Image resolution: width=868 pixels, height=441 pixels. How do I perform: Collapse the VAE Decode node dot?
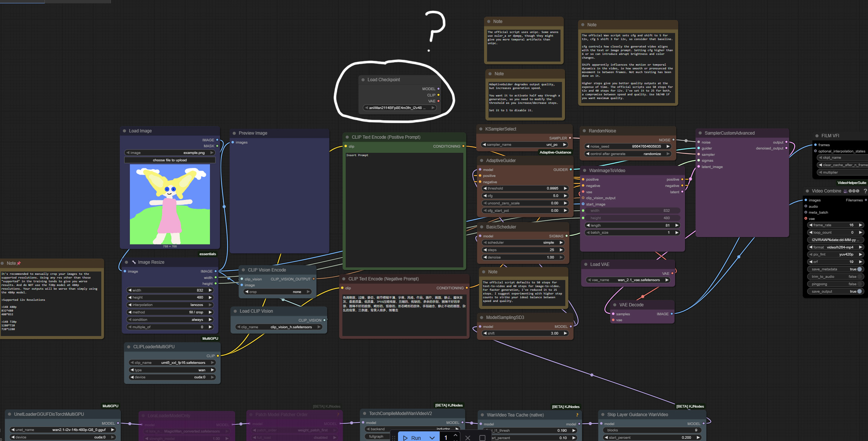(x=615, y=305)
